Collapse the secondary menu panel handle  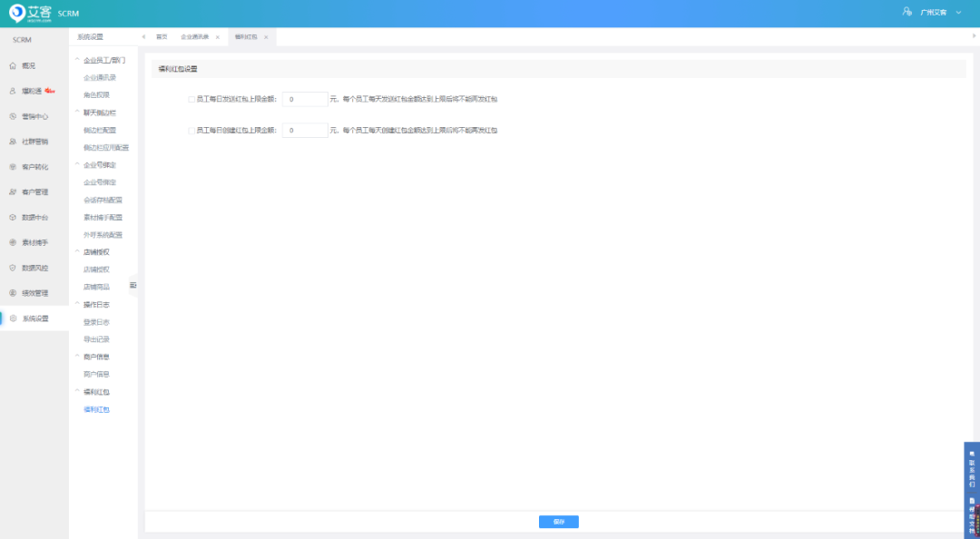coord(132,285)
